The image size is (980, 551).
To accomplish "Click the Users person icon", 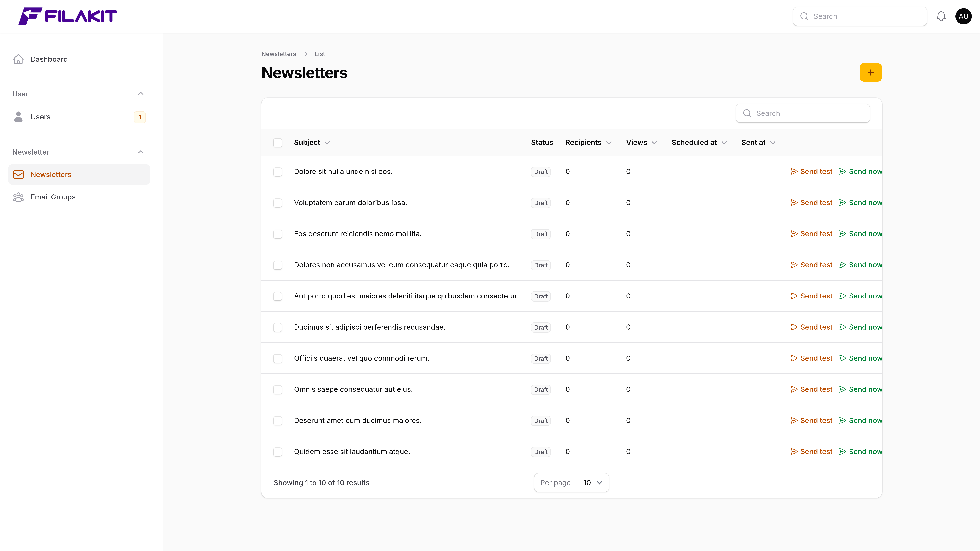I will (x=18, y=117).
